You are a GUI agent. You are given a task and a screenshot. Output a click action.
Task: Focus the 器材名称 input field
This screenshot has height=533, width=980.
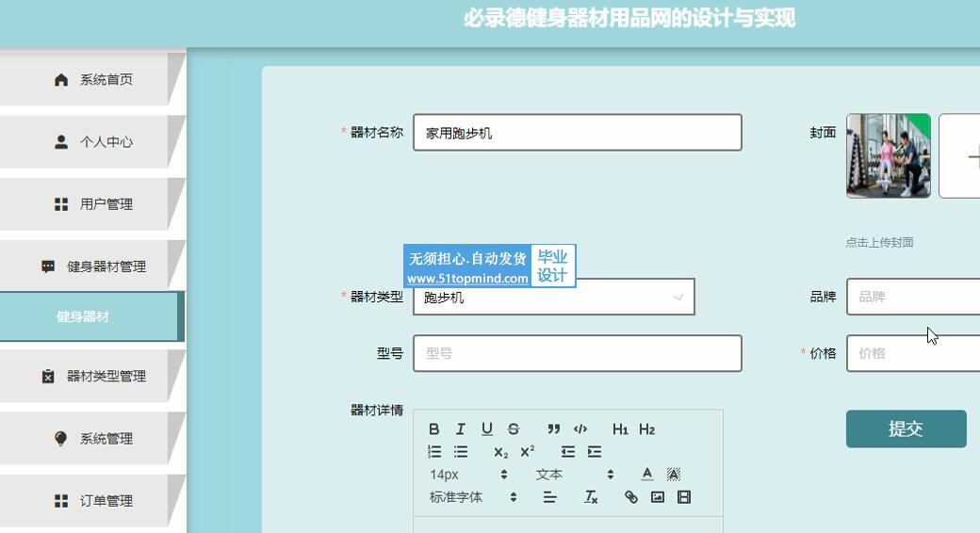click(x=578, y=133)
